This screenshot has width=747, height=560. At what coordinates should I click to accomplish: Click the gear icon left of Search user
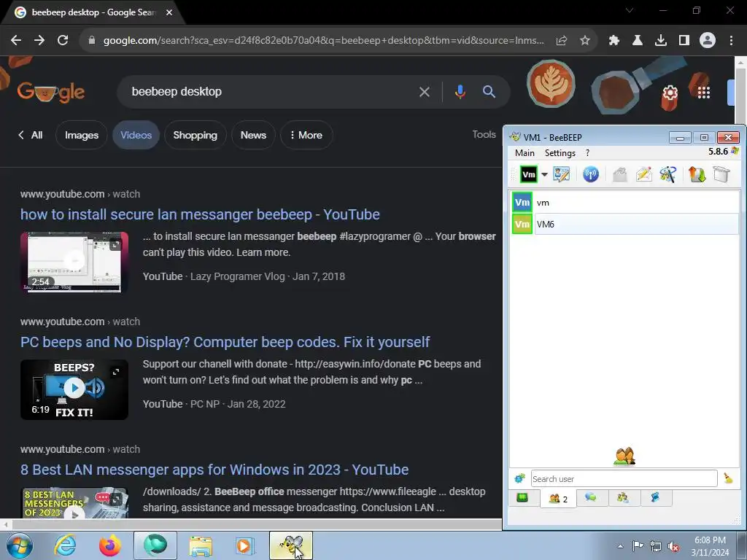(519, 478)
